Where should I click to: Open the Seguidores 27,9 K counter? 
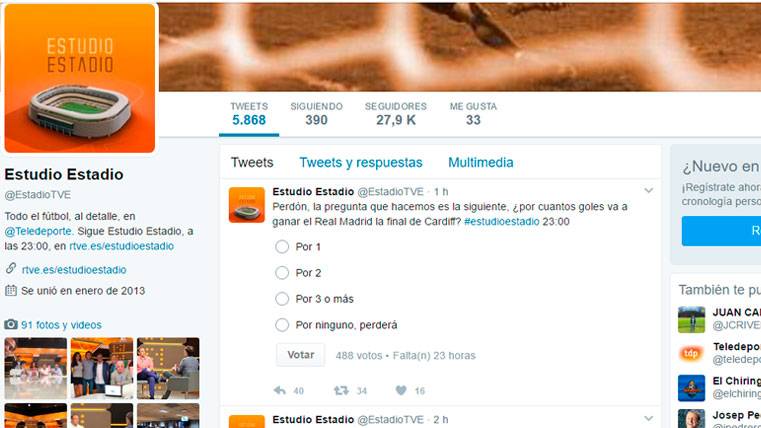click(396, 114)
